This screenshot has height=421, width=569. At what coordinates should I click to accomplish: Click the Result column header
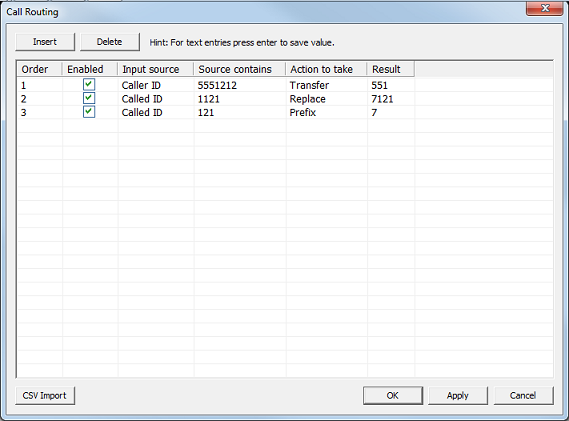coord(391,69)
